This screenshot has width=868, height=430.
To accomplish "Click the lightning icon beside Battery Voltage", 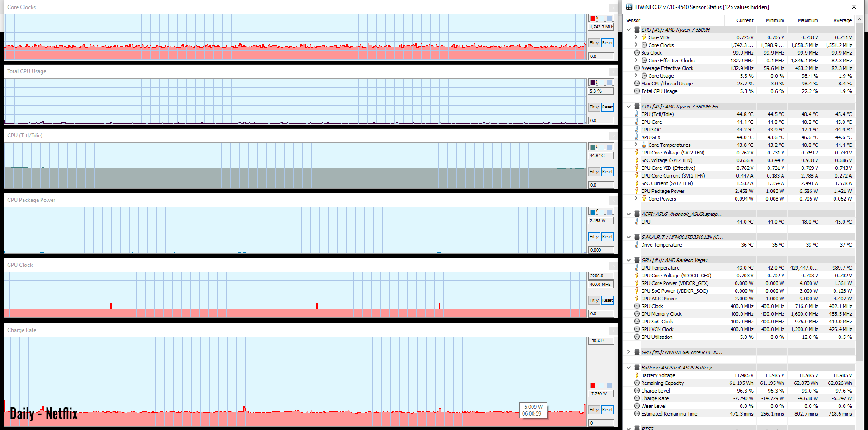I will tap(637, 375).
